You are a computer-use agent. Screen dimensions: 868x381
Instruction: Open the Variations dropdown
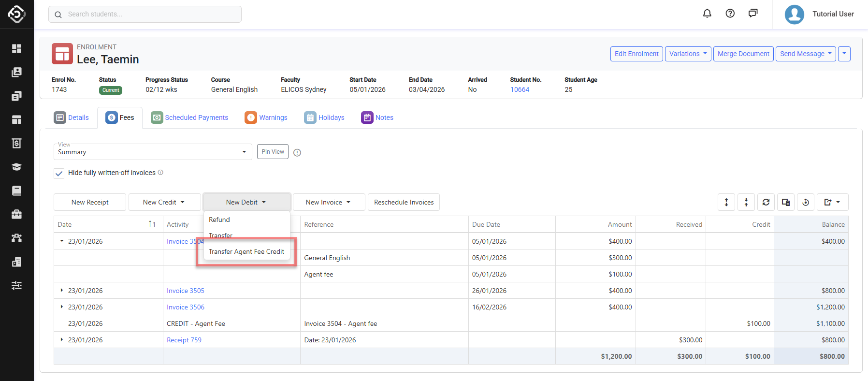pos(688,54)
